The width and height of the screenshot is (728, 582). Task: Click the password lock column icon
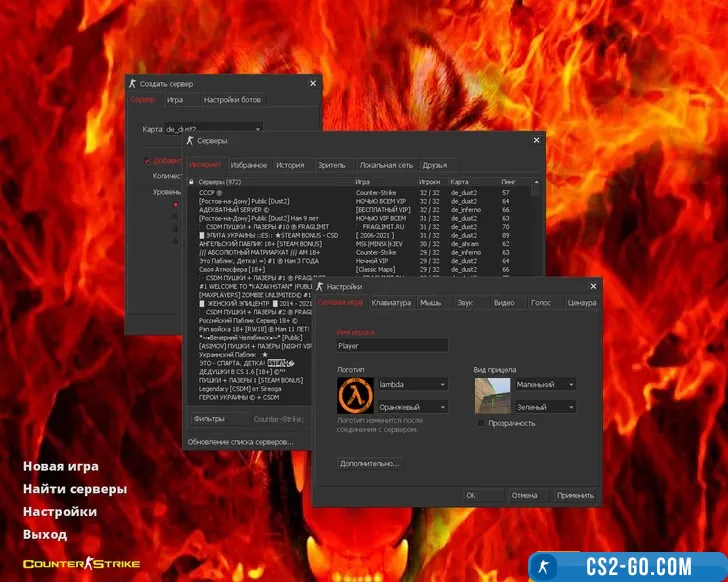click(x=191, y=182)
